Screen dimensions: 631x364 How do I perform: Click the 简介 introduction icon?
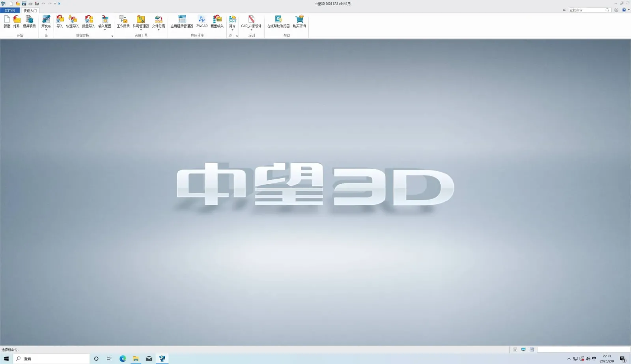click(233, 19)
